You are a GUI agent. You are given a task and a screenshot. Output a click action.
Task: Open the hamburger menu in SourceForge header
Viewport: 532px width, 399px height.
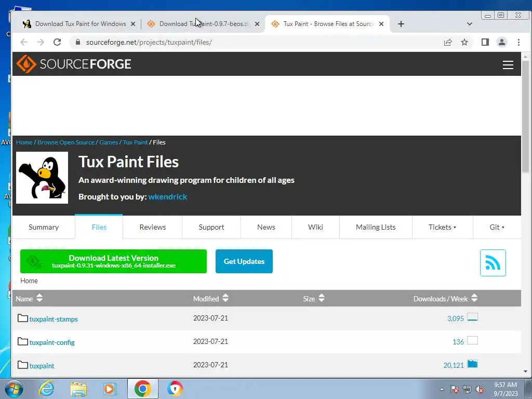tap(508, 65)
